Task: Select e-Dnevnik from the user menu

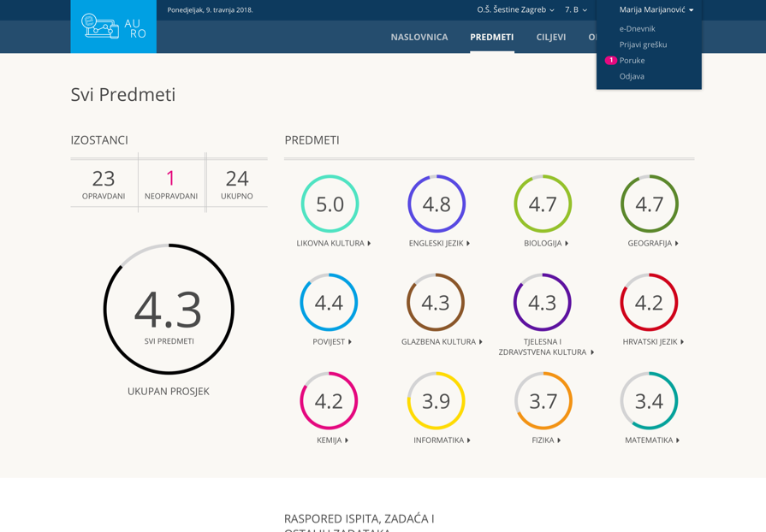Action: pyautogui.click(x=637, y=28)
